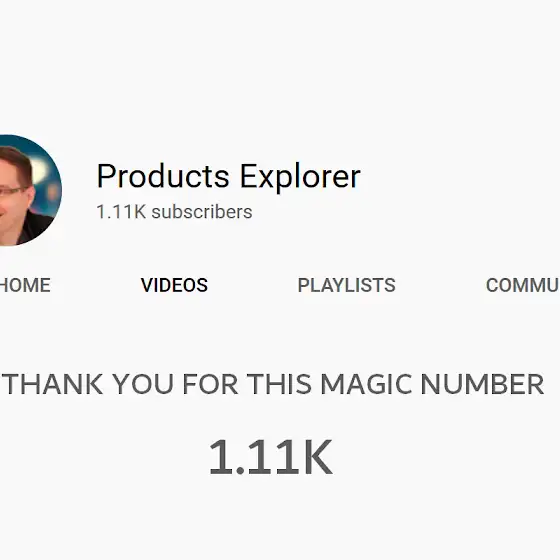Click the 1.11K subscribers count text
This screenshot has height=560, width=560.
coord(174,212)
